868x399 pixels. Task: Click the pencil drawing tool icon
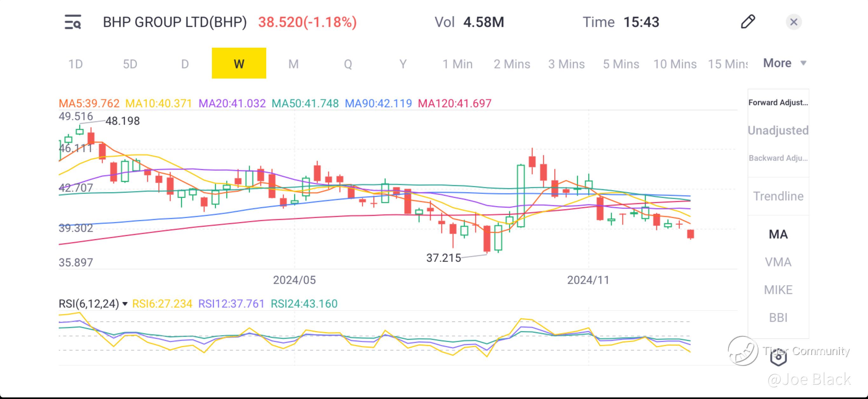pos(748,22)
